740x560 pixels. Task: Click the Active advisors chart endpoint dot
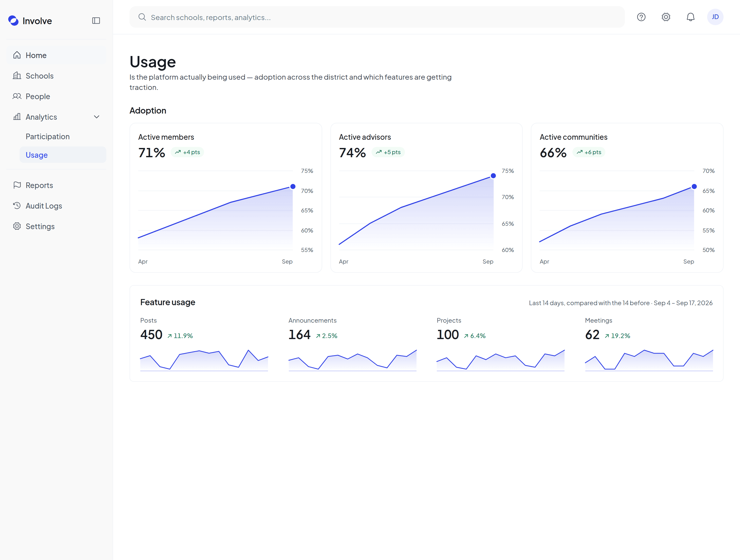coord(493,176)
